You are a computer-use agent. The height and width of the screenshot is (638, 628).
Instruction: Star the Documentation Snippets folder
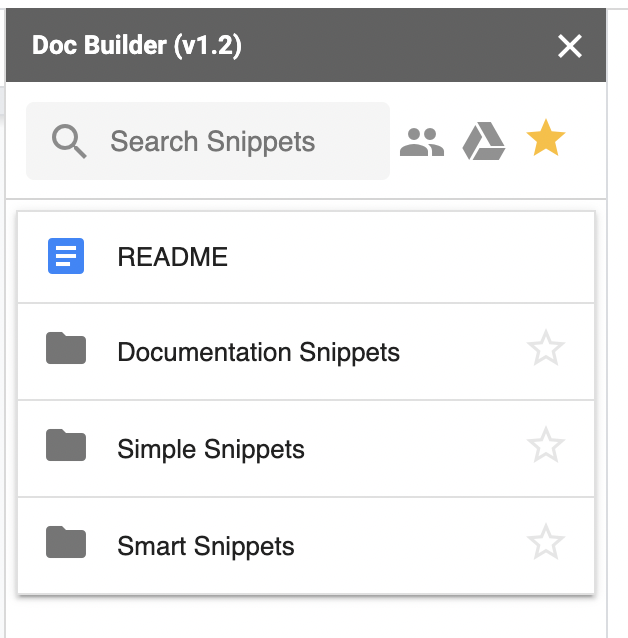coord(546,348)
